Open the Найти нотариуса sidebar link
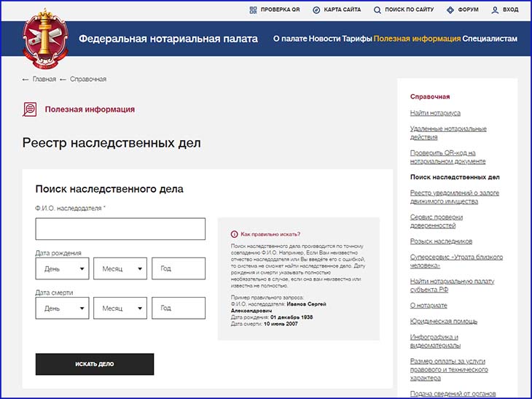532x399 pixels. click(x=435, y=113)
